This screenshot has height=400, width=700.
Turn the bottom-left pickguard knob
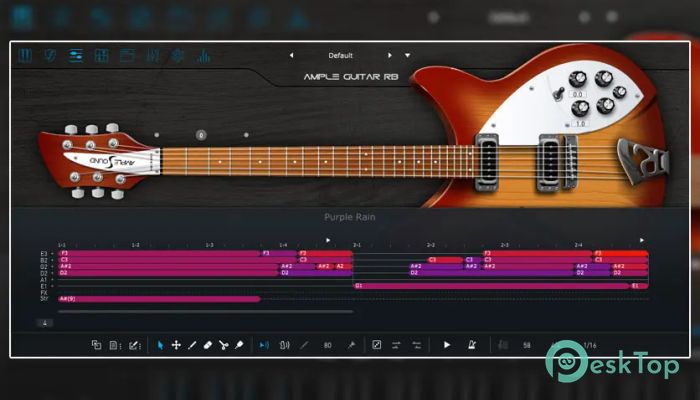[x=580, y=108]
